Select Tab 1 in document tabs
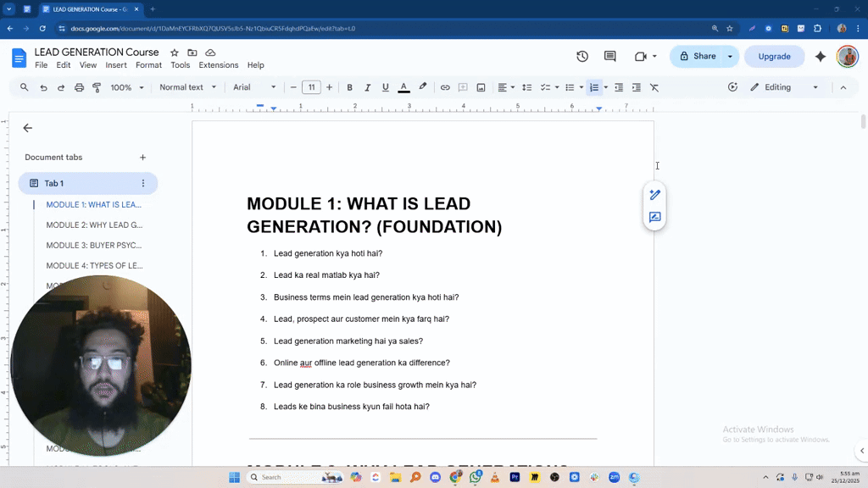Viewport: 868px width, 488px height. (x=88, y=183)
